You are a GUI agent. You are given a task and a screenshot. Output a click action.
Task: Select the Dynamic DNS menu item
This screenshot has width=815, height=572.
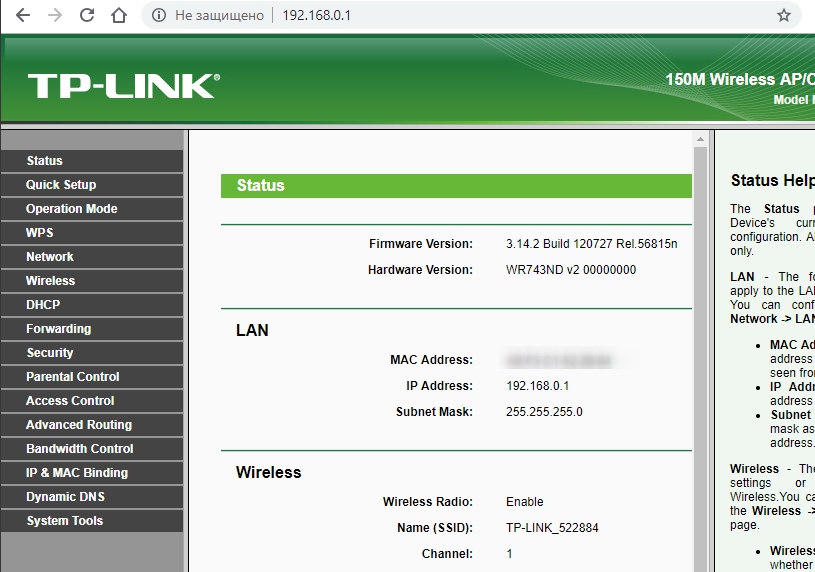(x=91, y=497)
